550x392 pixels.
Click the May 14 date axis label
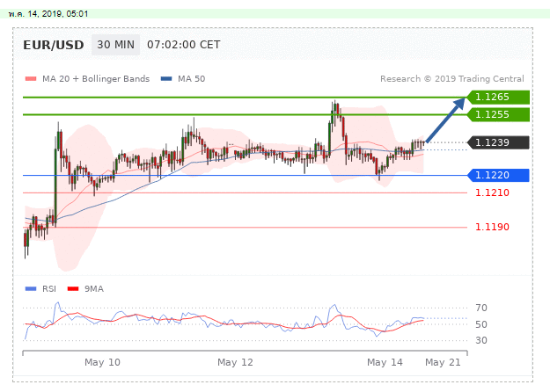pyautogui.click(x=385, y=362)
